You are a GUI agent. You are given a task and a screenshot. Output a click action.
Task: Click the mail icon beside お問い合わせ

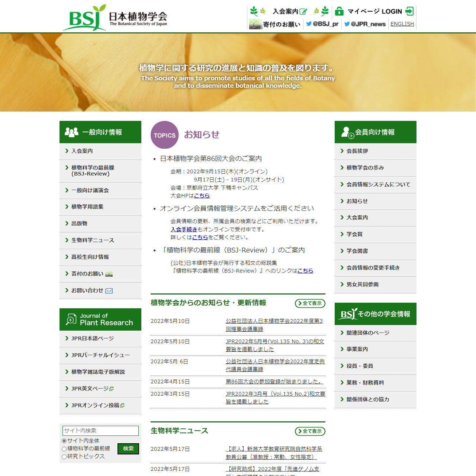pyautogui.click(x=109, y=291)
